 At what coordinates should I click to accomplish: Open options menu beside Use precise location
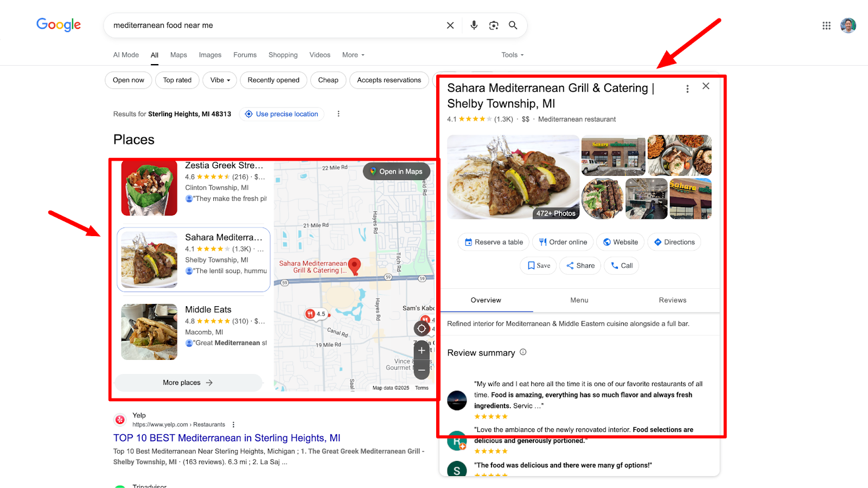pyautogui.click(x=339, y=114)
